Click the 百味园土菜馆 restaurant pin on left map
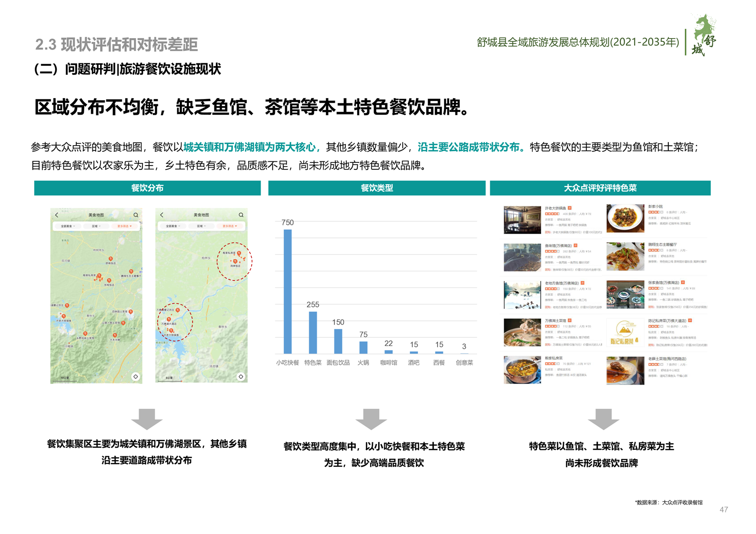This screenshot has height=534, width=756. click(131, 312)
